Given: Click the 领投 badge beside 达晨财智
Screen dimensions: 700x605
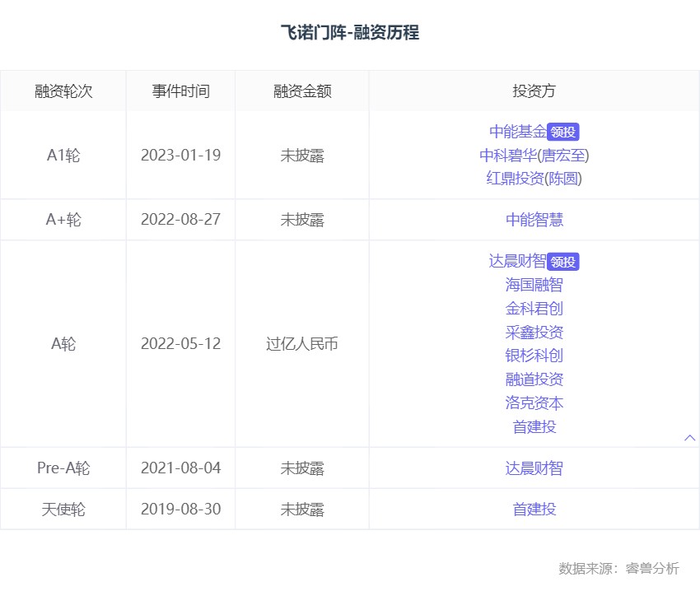Looking at the screenshot, I should [x=563, y=263].
